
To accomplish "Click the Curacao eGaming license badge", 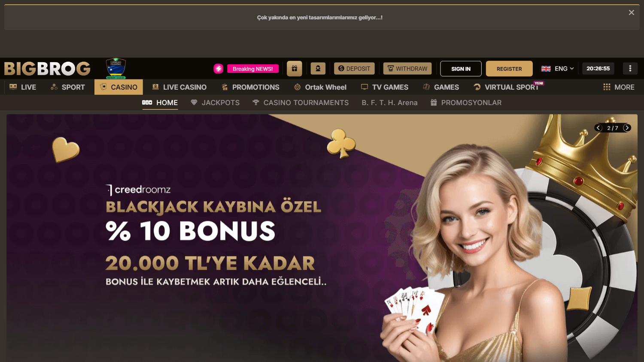I will point(116,69).
